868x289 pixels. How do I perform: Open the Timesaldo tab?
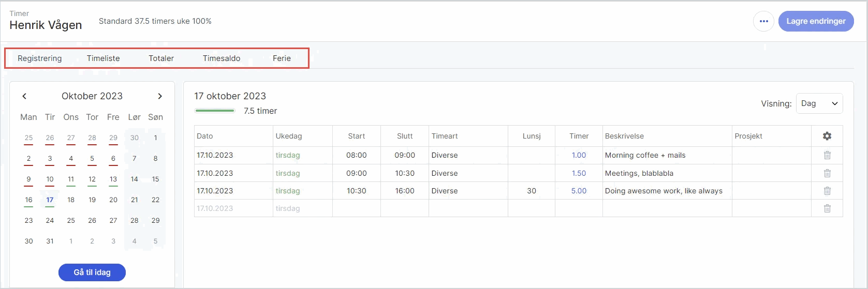coord(222,58)
